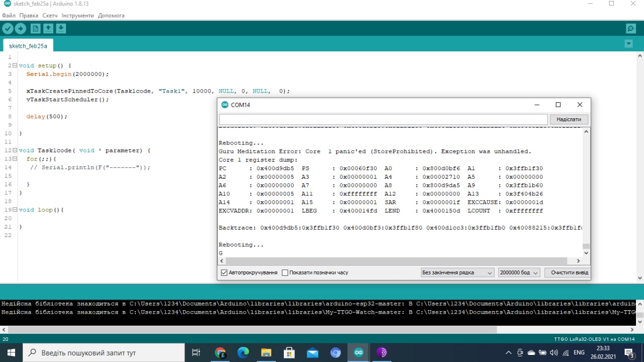Viewport: 644px width, 362px height.
Task: Open the Інструменти menu
Action: pyautogui.click(x=77, y=16)
